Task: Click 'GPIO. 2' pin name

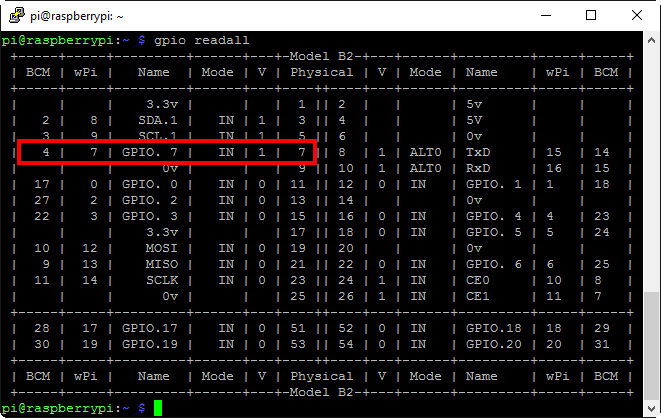Action: [150, 200]
